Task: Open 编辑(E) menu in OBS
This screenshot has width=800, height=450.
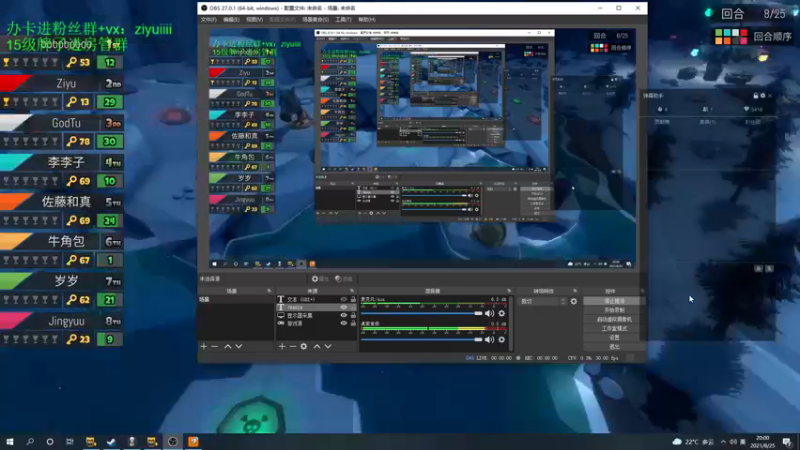Action: (x=231, y=19)
